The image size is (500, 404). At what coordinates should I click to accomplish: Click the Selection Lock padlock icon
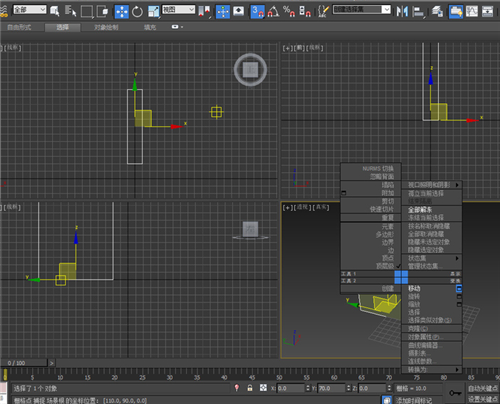[x=250, y=388]
